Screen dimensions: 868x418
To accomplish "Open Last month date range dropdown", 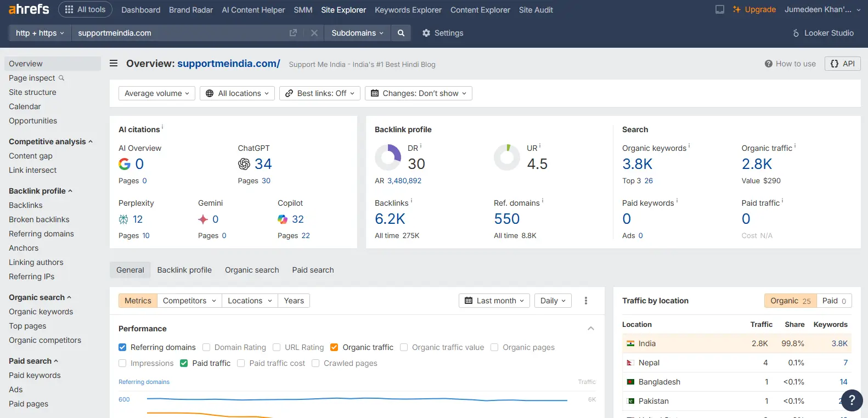I will (494, 301).
